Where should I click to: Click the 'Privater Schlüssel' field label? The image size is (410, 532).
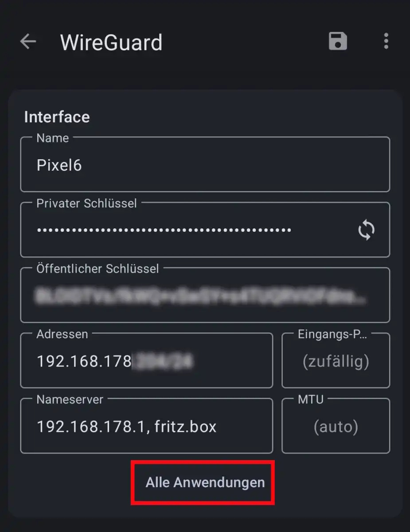(86, 203)
